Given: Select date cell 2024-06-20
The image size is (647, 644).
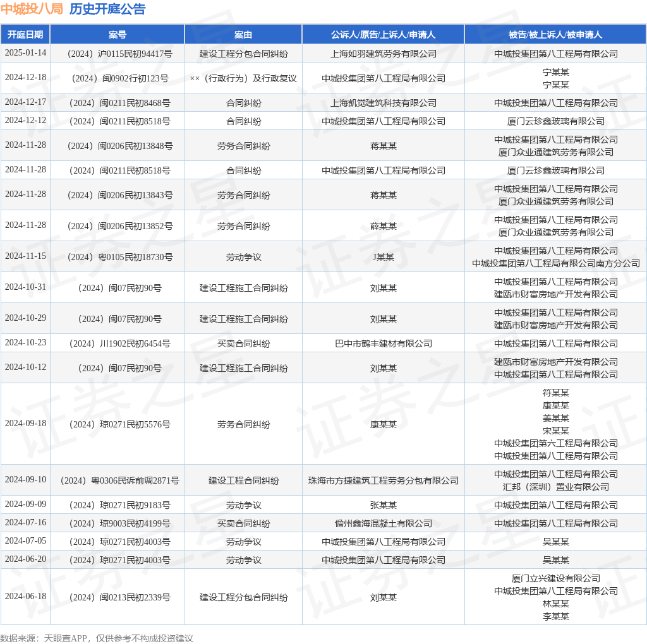Looking at the screenshot, I should [x=25, y=559].
